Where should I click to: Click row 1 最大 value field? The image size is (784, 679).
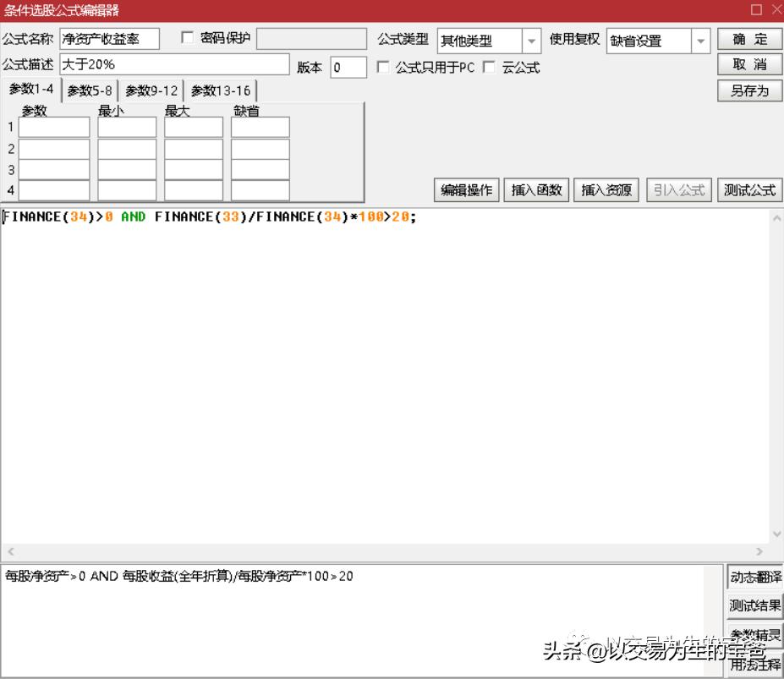194,128
